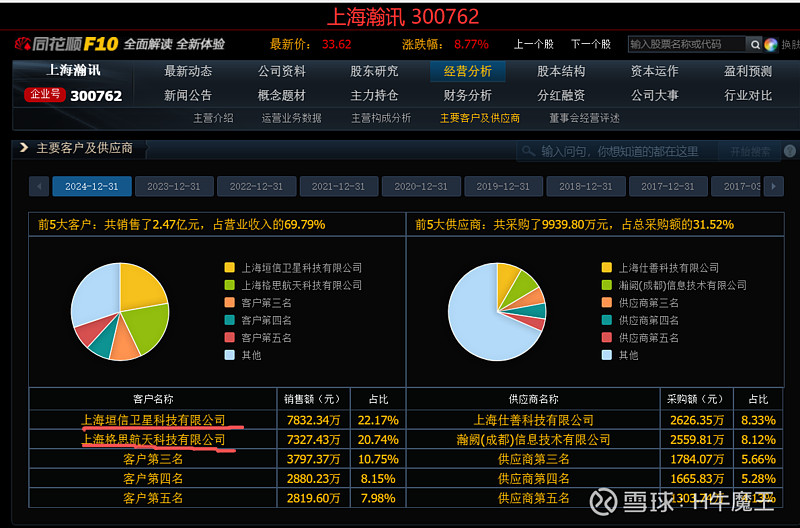Click red legend swatch for 客户第五名
This screenshot has height=528, width=800.
[x=230, y=337]
